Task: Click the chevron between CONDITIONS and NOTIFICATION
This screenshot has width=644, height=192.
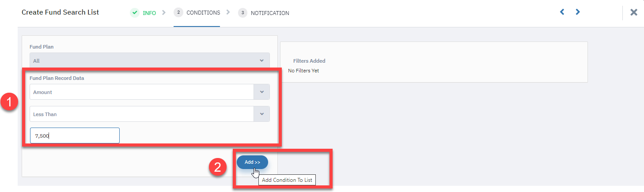Action: point(228,12)
